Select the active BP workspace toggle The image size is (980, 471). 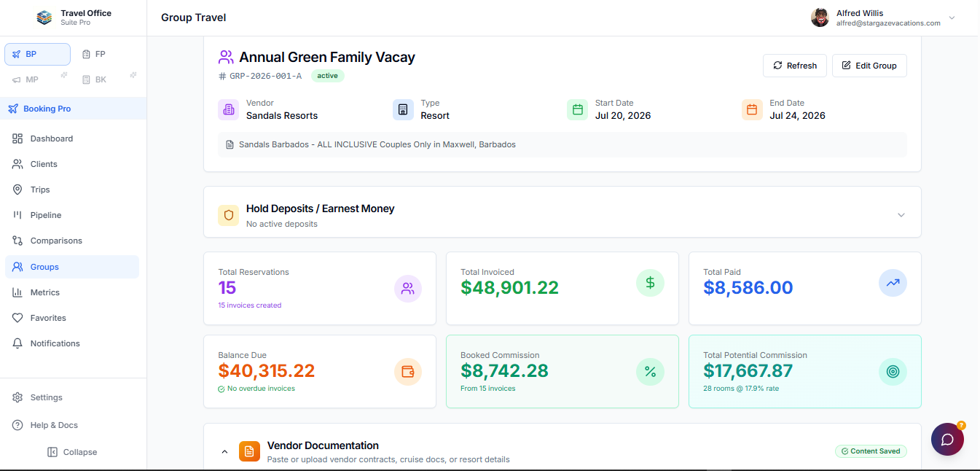pos(36,53)
